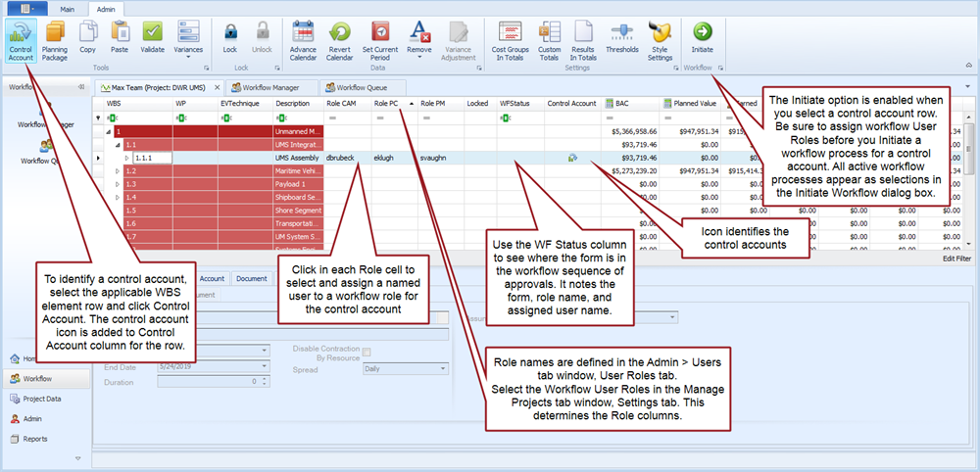
Task: Switch to the Main ribbon tab
Action: point(67,8)
